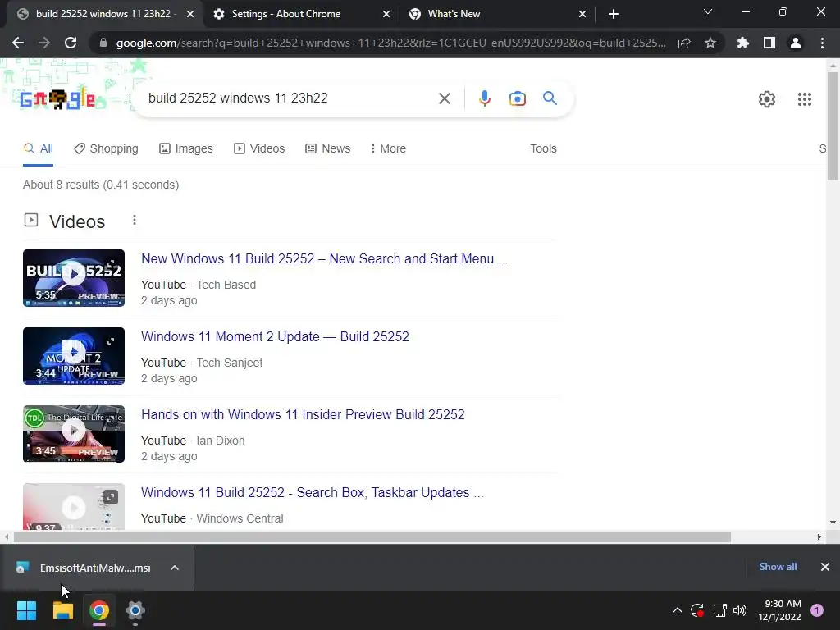Close the downloads bar
840x630 pixels.
[825, 567]
